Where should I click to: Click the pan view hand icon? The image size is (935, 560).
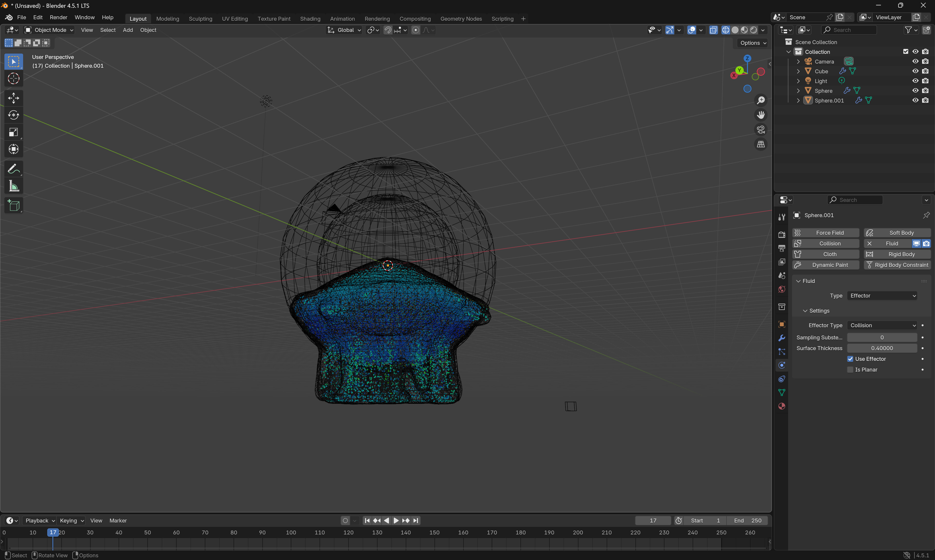[761, 115]
